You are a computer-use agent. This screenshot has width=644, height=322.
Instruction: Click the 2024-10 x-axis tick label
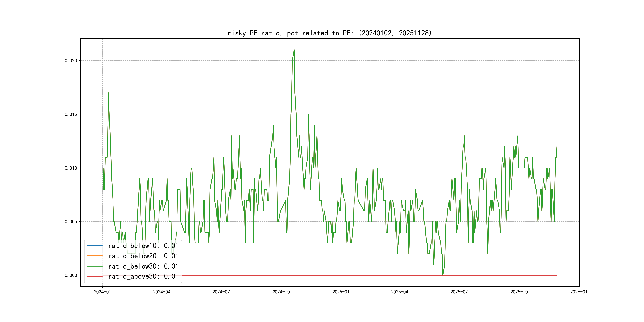281,292
